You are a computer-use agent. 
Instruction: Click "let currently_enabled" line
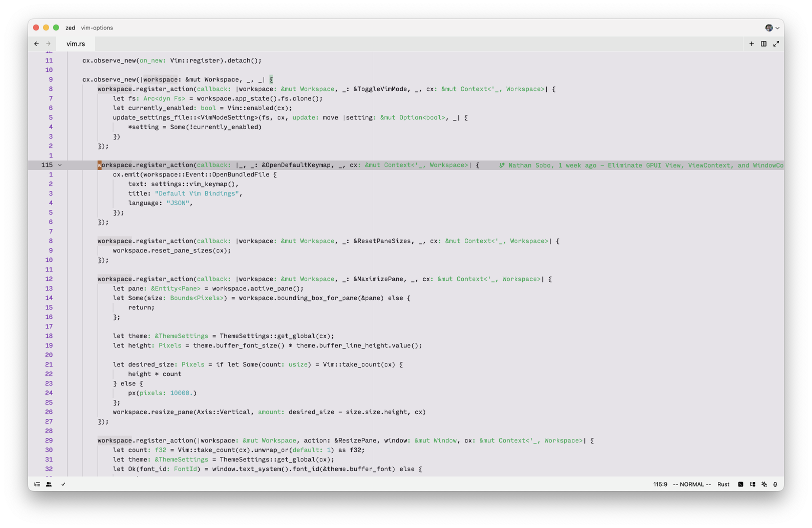pos(203,108)
